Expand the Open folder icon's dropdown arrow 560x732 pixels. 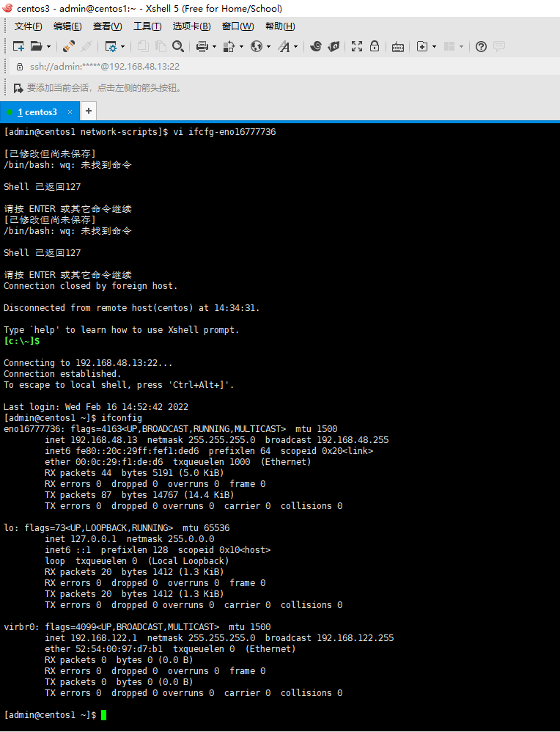(48, 46)
